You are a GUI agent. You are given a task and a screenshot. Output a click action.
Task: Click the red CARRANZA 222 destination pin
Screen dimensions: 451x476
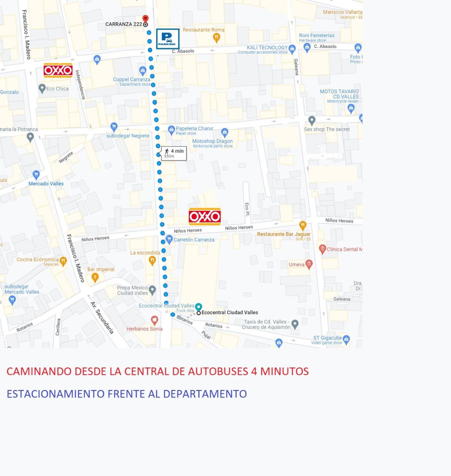point(145,19)
